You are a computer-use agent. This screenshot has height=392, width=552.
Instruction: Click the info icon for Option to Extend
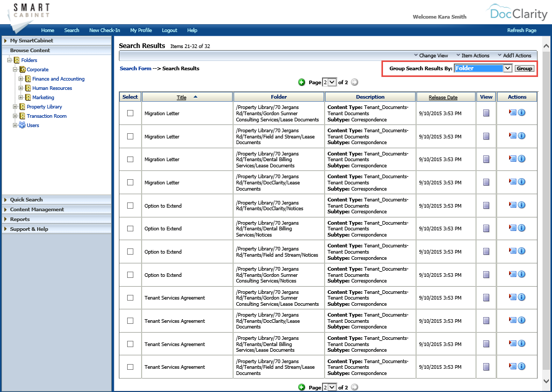522,205
